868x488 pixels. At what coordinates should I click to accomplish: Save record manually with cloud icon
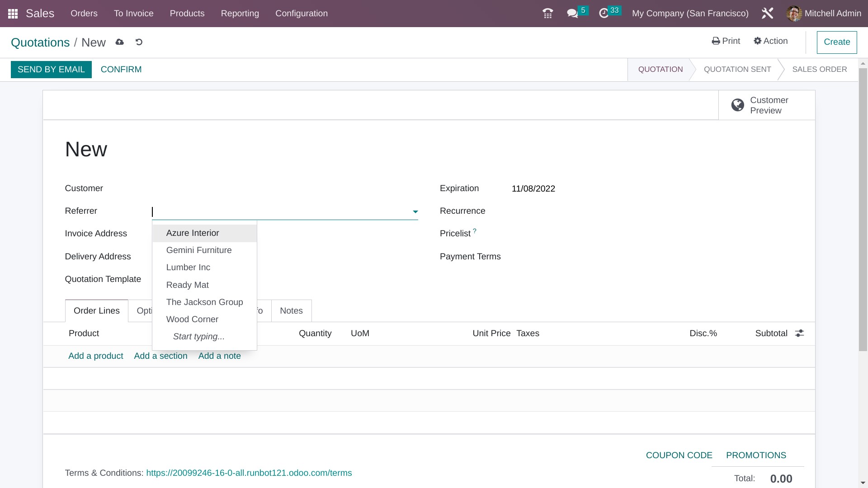pos(119,42)
